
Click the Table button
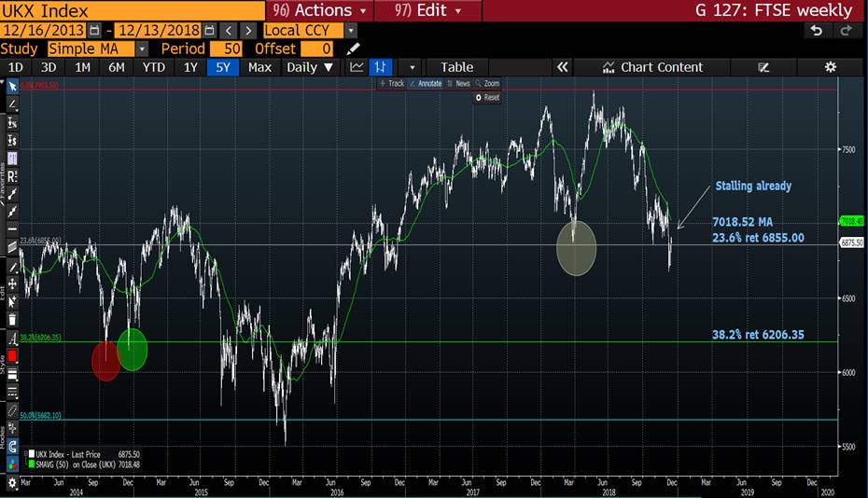point(457,67)
